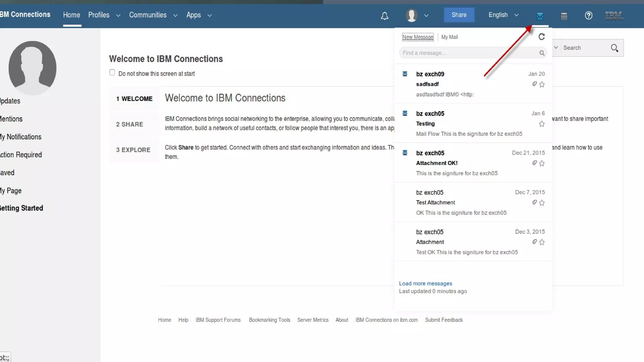The image size is (644, 362).
Task: Click Load more messages
Action: [x=425, y=283]
